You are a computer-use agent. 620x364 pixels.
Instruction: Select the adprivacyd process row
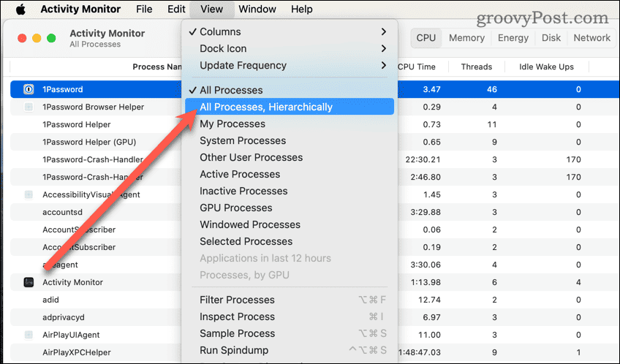(314, 317)
